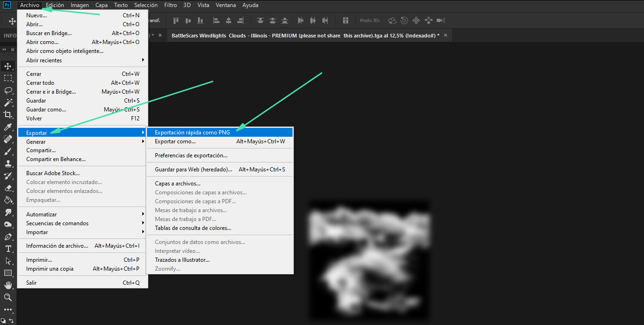Click the align bottom edges icon
Screen dimensions: 644x325
coord(200,21)
